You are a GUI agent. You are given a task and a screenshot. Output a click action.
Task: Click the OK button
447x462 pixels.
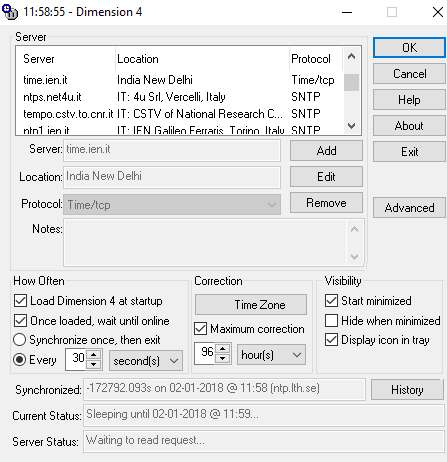[x=409, y=48]
